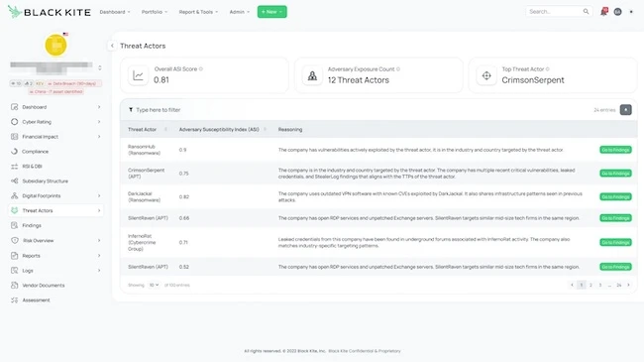Open the company switcher arrows

coord(100,67)
